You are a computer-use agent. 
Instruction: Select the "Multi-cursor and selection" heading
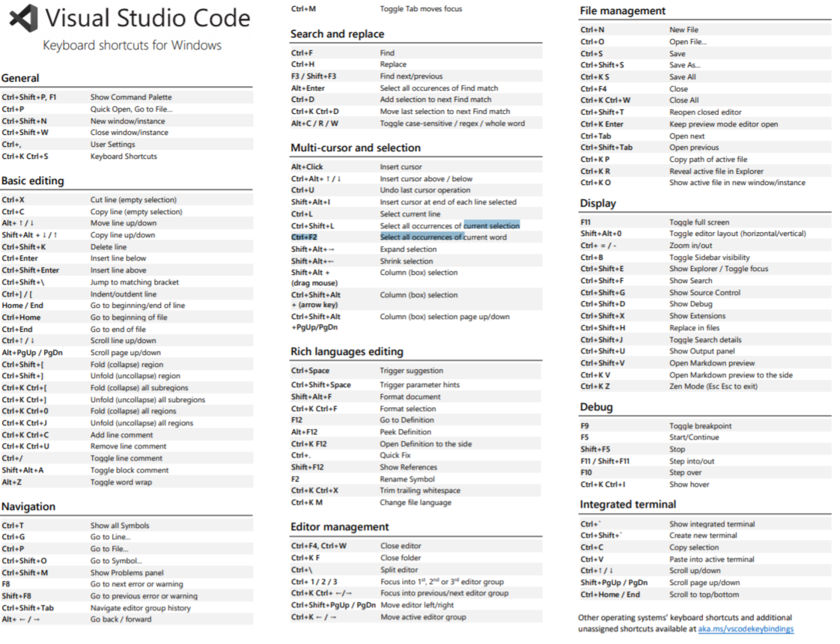point(356,148)
